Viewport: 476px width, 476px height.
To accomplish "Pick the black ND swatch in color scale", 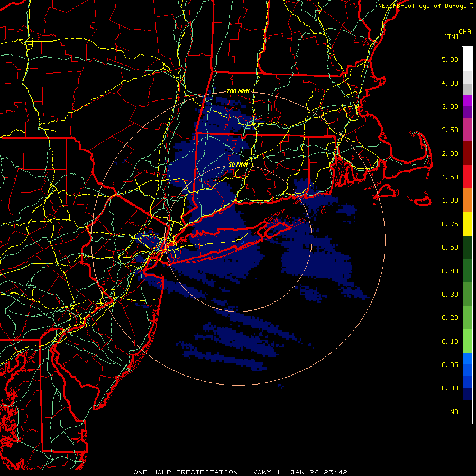I will click(467, 411).
